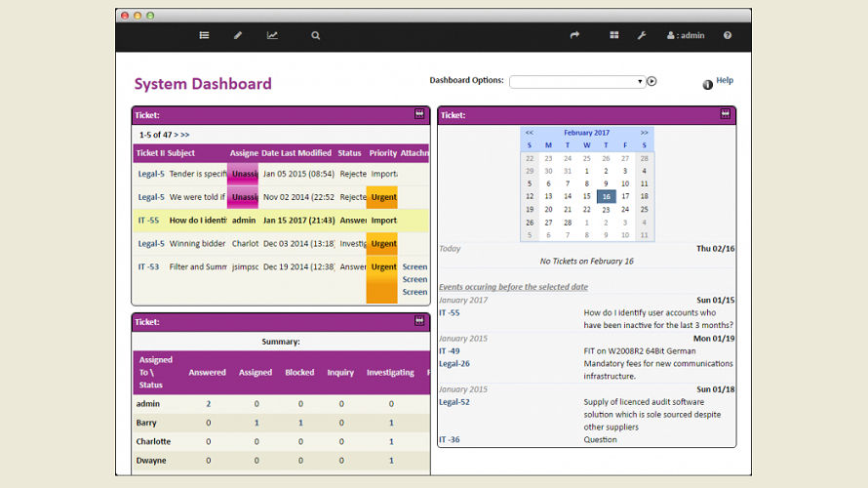Click the pencil edit icon in toolbar
Viewport: 868px width, 488px height.
tap(238, 35)
